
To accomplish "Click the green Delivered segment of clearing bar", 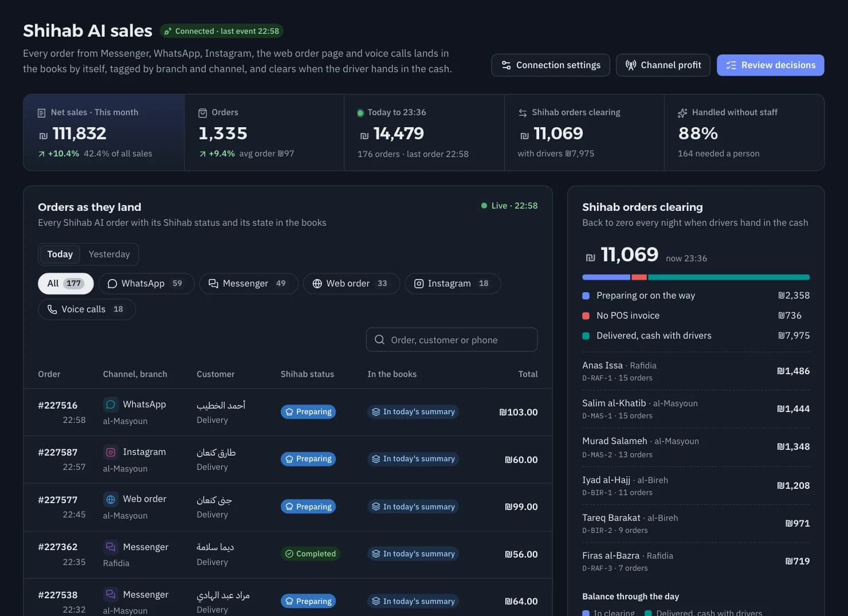I will [729, 277].
